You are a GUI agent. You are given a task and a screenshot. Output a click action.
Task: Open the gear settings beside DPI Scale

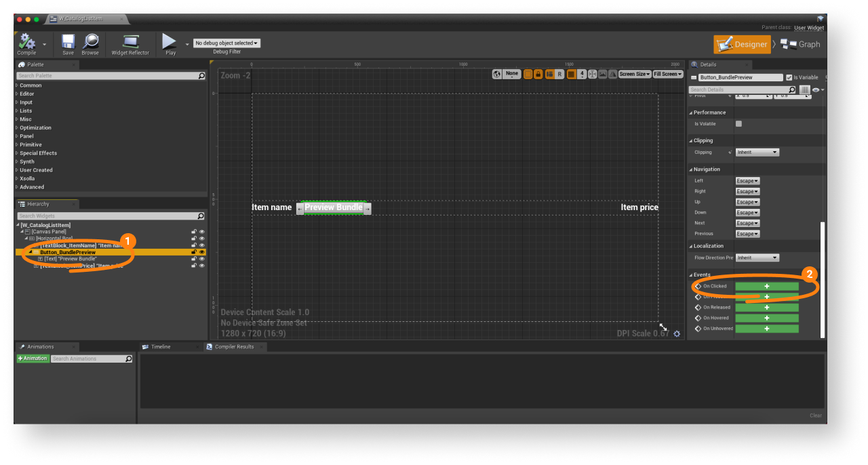[677, 333]
